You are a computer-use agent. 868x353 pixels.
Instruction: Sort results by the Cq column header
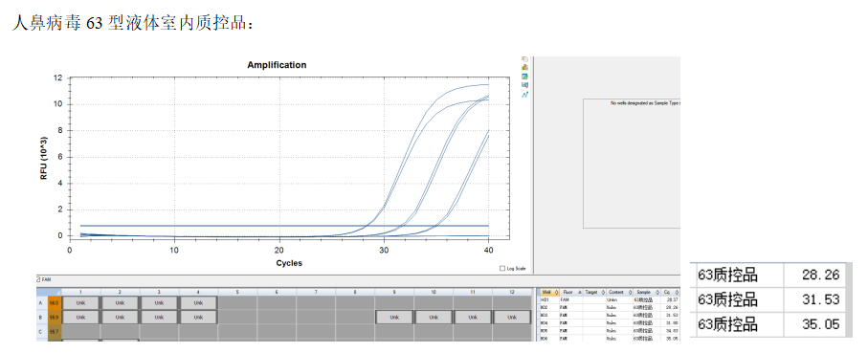pos(670,292)
